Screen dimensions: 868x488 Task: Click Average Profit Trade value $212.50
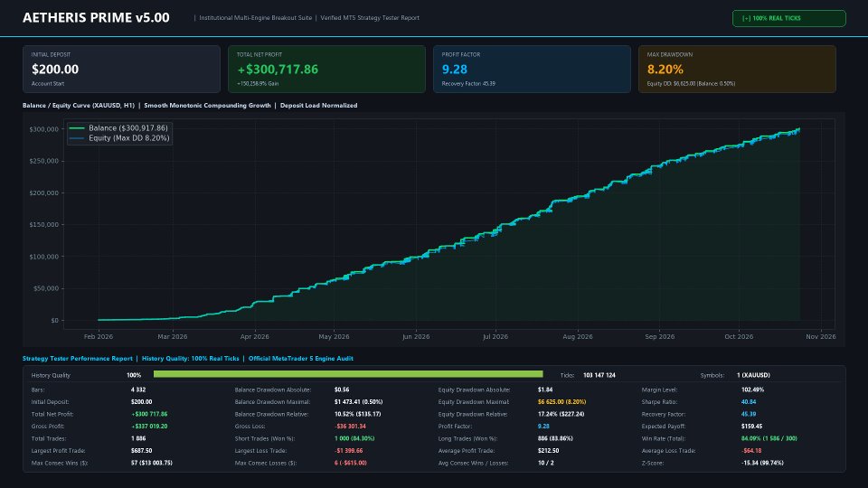pyautogui.click(x=549, y=450)
